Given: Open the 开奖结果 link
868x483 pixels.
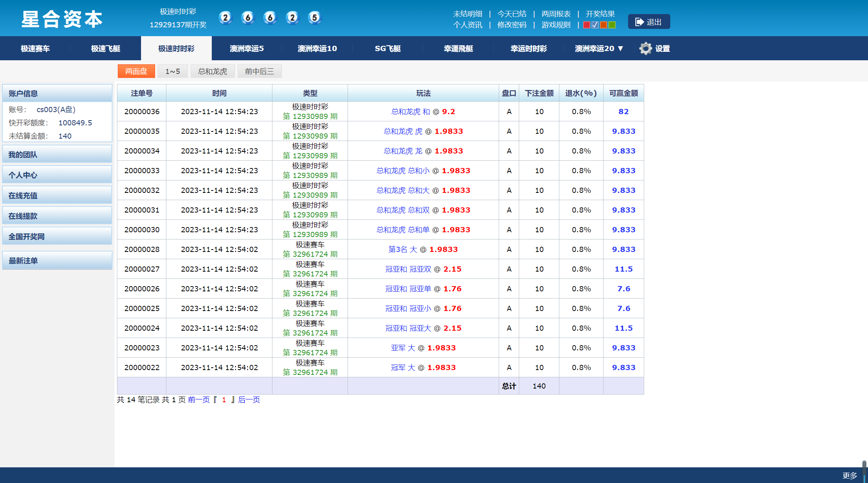Looking at the screenshot, I should pyautogui.click(x=600, y=14).
